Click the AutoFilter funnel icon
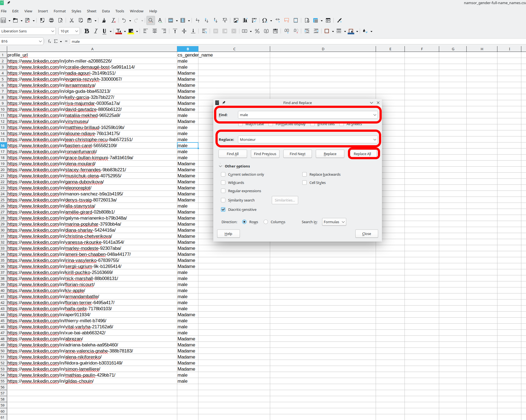 225,20
